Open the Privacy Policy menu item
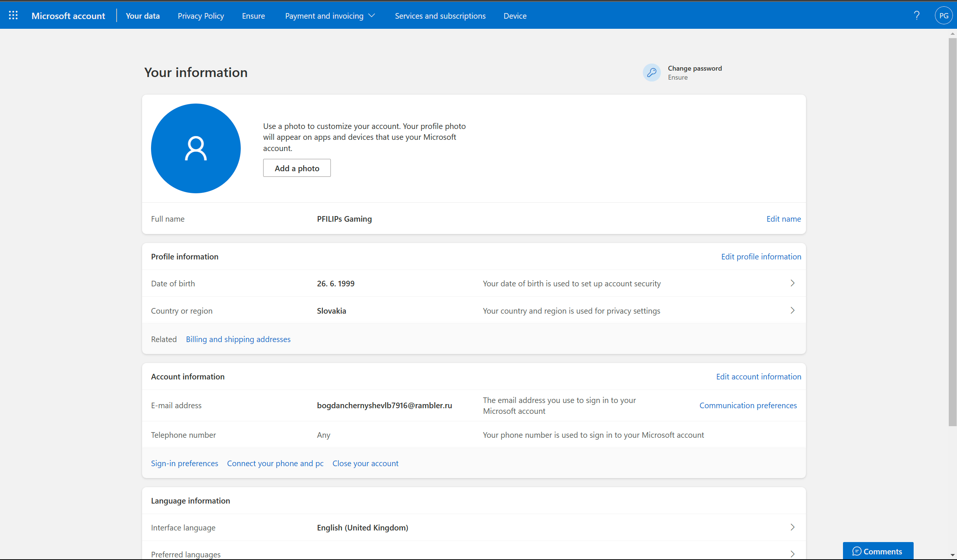Image resolution: width=957 pixels, height=560 pixels. pyautogui.click(x=201, y=16)
